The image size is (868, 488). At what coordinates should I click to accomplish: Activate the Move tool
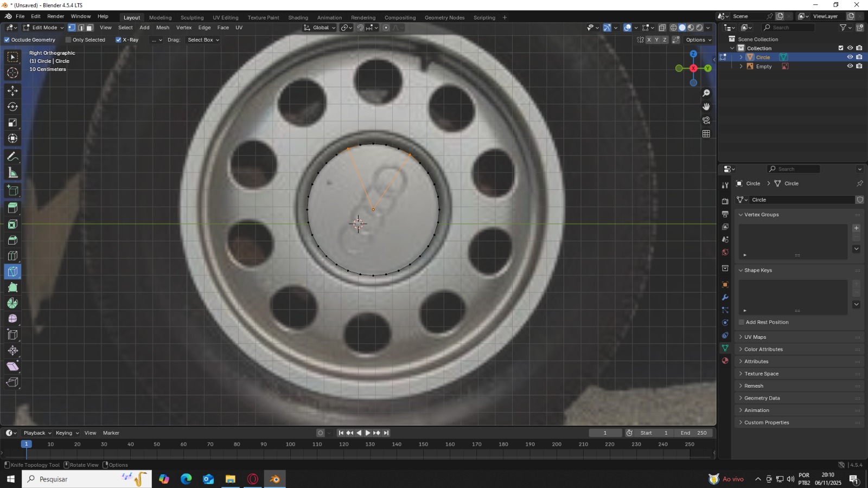(12, 91)
